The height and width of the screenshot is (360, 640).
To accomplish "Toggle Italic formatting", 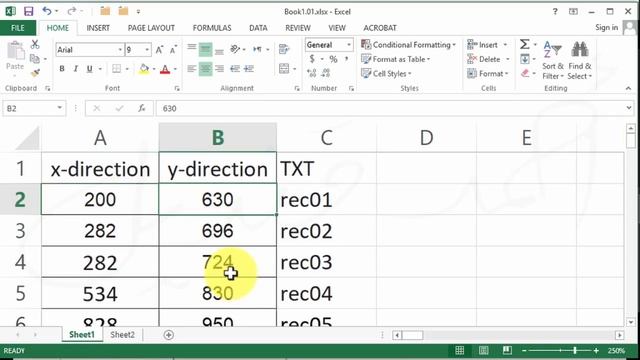I will 76,69.
